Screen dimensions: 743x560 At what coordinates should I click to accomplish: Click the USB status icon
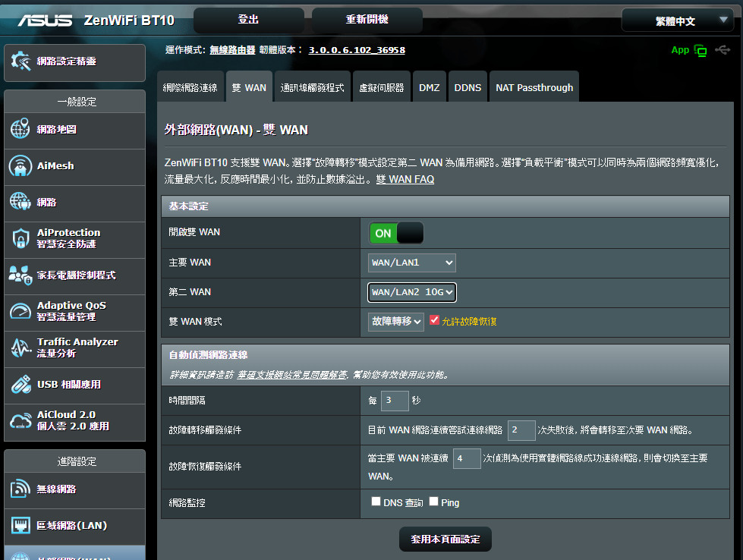723,50
